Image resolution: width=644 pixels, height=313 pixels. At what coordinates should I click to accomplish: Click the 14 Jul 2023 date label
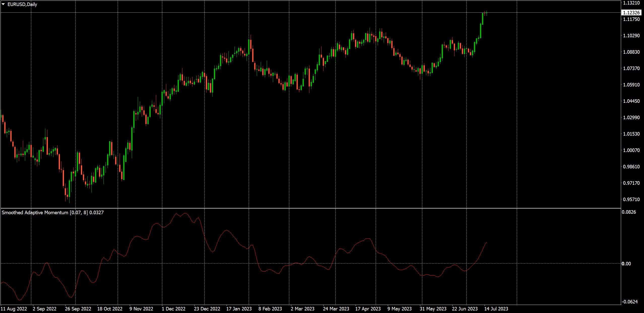pyautogui.click(x=496, y=309)
